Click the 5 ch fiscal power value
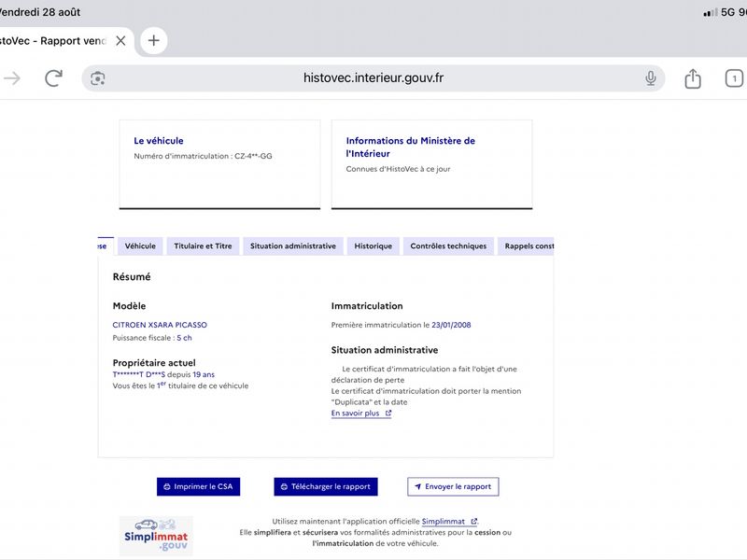Image resolution: width=747 pixels, height=560 pixels. [184, 338]
